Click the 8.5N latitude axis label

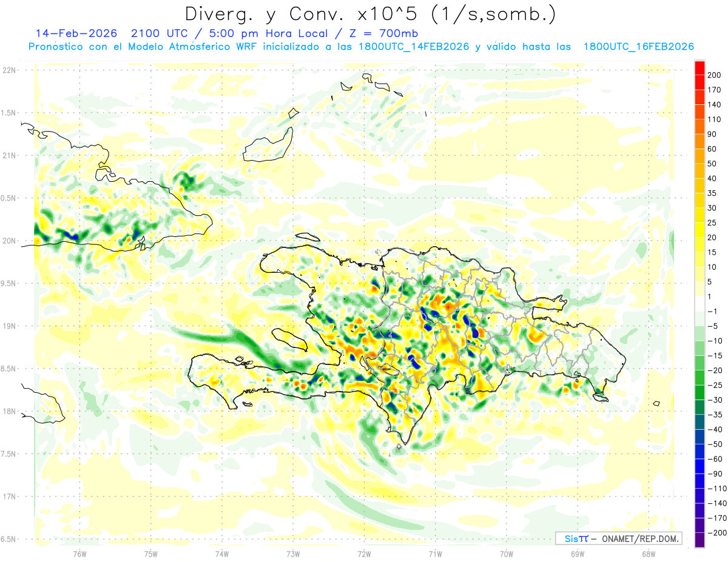(x=8, y=369)
